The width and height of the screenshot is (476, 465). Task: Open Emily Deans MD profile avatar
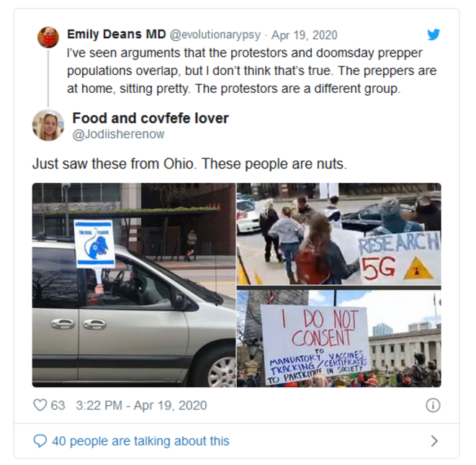[48, 37]
